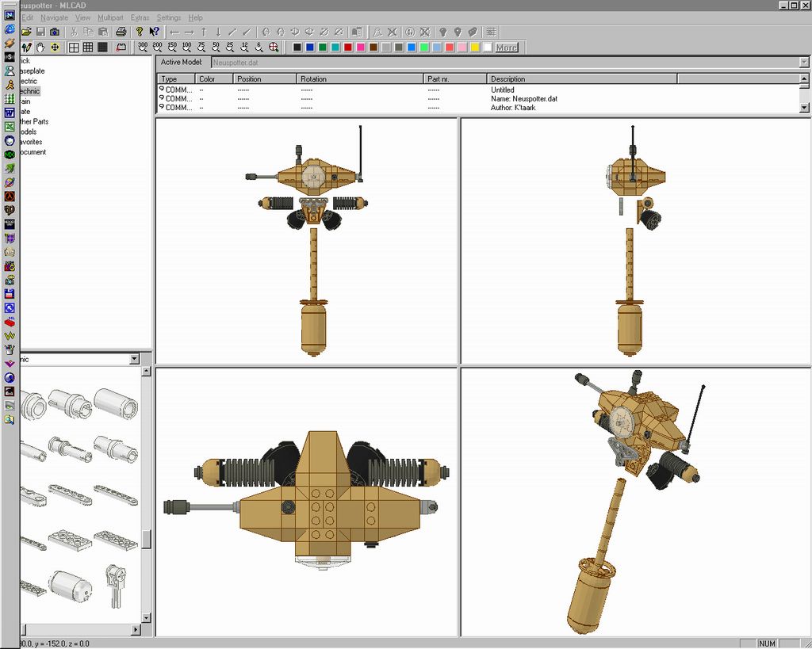Select the Other Parts tree item
Viewport: 812px width, 649px height.
pos(34,121)
